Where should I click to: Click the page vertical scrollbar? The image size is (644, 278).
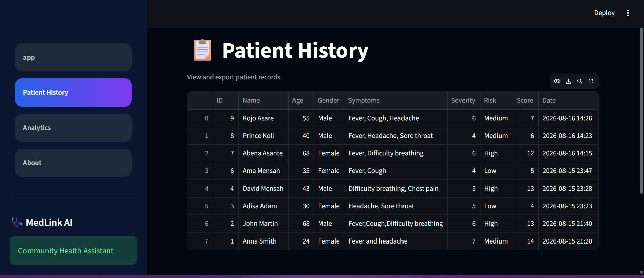tap(641, 111)
